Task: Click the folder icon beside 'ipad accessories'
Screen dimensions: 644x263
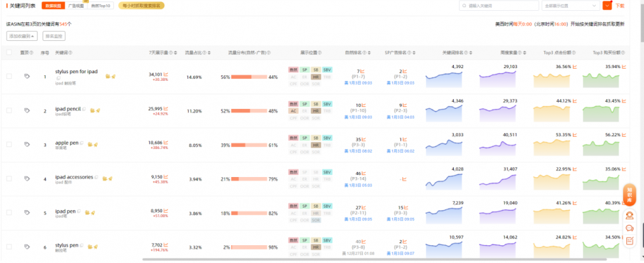Action: click(x=105, y=179)
